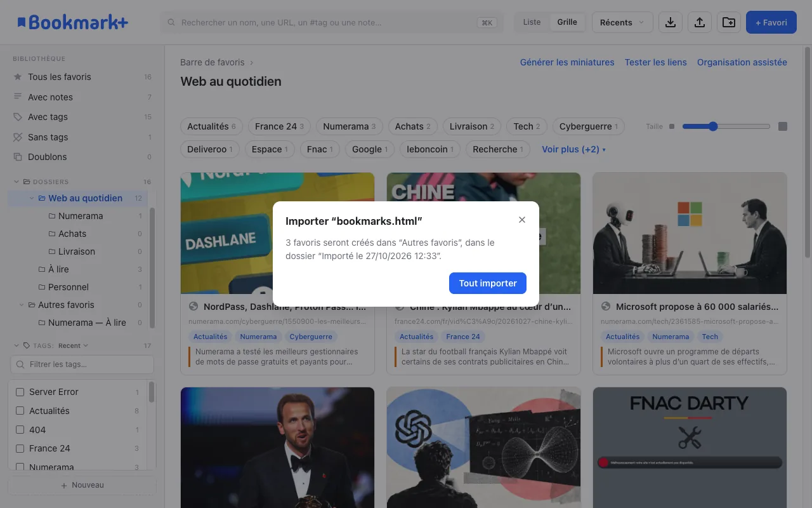Click the large-size square icon right of slider
Screen dimensions: 812x508
coord(783,126)
